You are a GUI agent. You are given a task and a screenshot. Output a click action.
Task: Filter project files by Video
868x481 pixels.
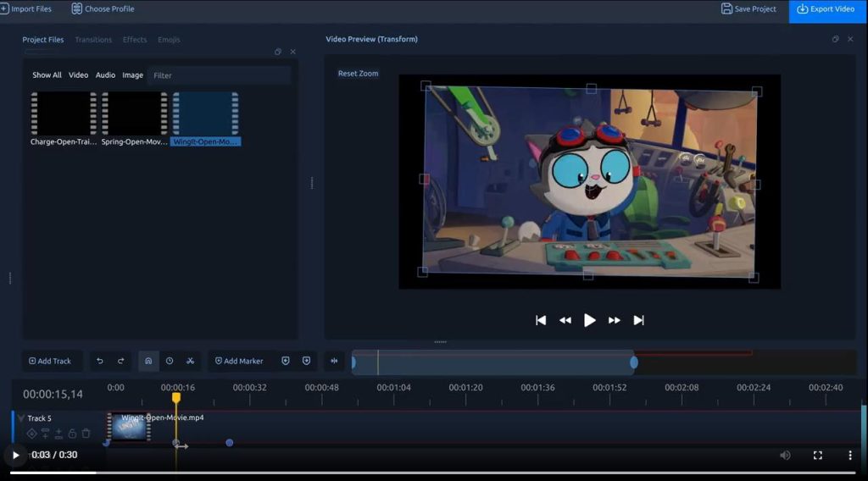[78, 75]
